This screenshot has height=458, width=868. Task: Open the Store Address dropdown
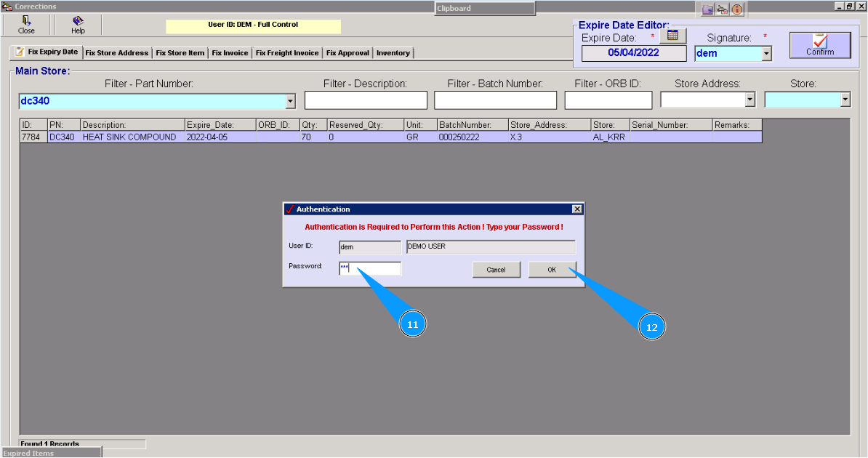pyautogui.click(x=750, y=100)
